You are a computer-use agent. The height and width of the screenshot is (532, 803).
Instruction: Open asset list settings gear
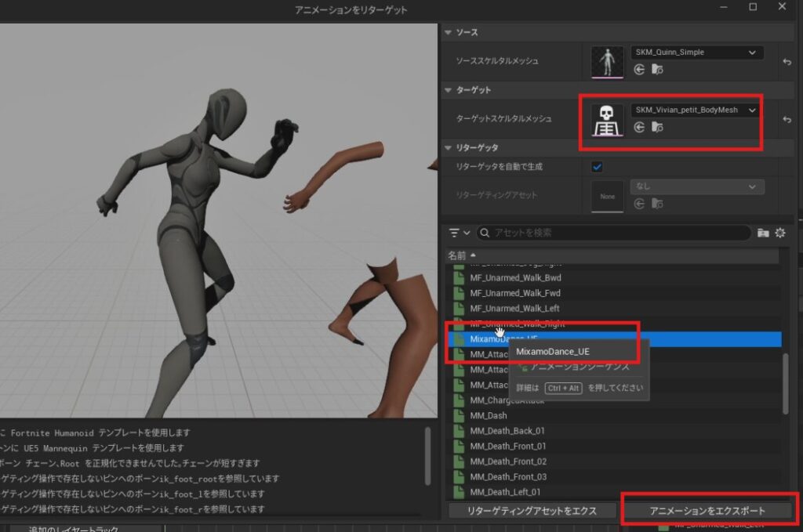(x=780, y=233)
